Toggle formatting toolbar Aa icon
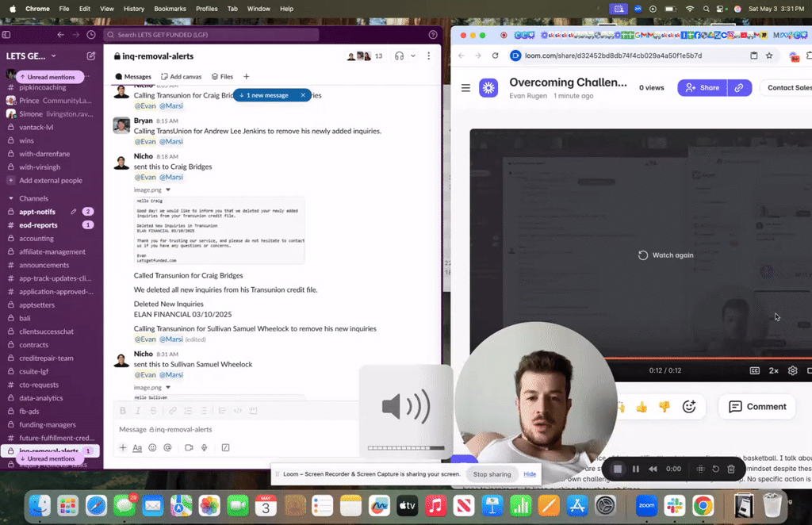The image size is (812, 525). coord(137,448)
